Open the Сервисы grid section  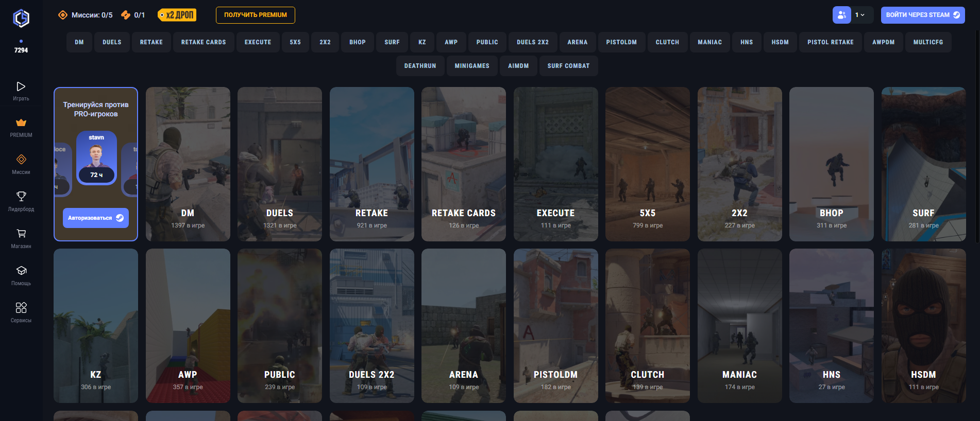[21, 312]
